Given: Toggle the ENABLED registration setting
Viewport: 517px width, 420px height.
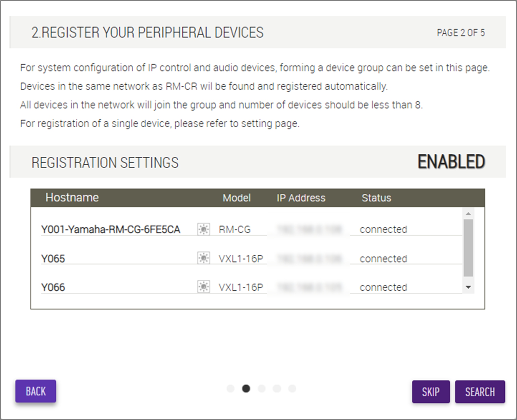Looking at the screenshot, I should pyautogui.click(x=451, y=162).
